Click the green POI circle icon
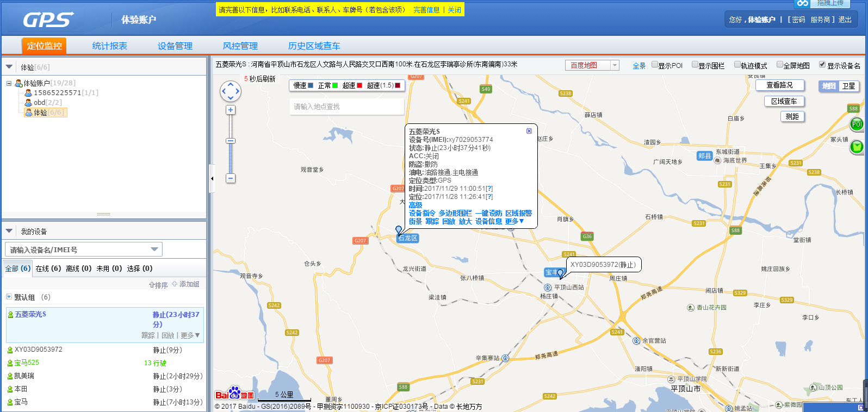 point(857,124)
